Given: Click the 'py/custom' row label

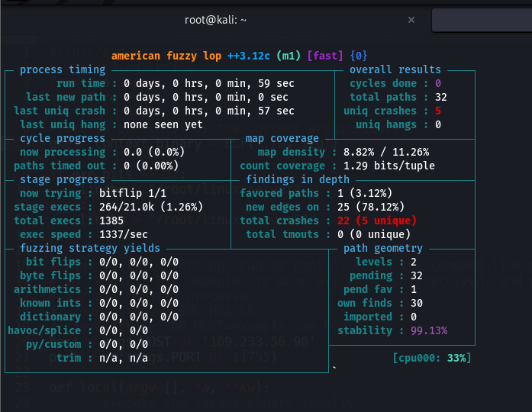Looking at the screenshot, I should pos(53,345).
